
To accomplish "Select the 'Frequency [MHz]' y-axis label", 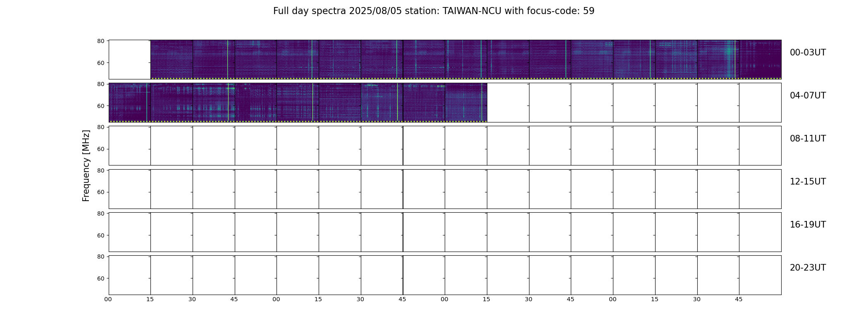I will click(86, 165).
